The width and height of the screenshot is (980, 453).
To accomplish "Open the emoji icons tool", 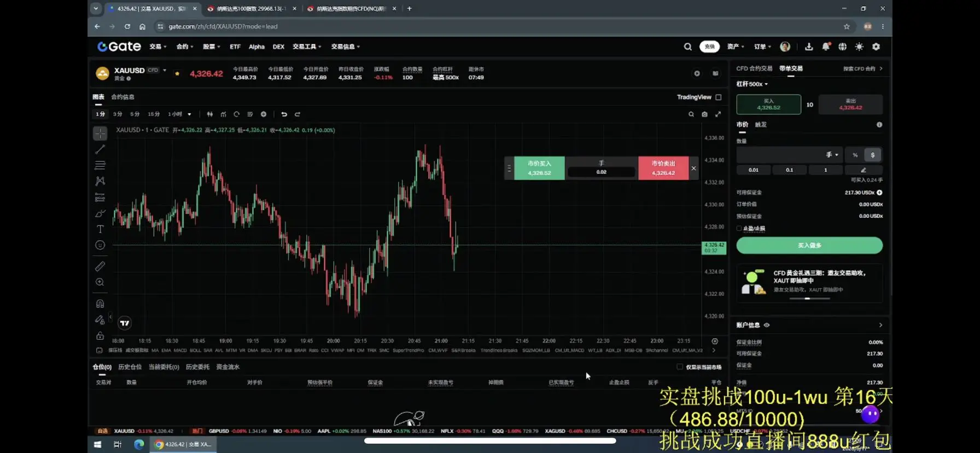I will click(100, 245).
